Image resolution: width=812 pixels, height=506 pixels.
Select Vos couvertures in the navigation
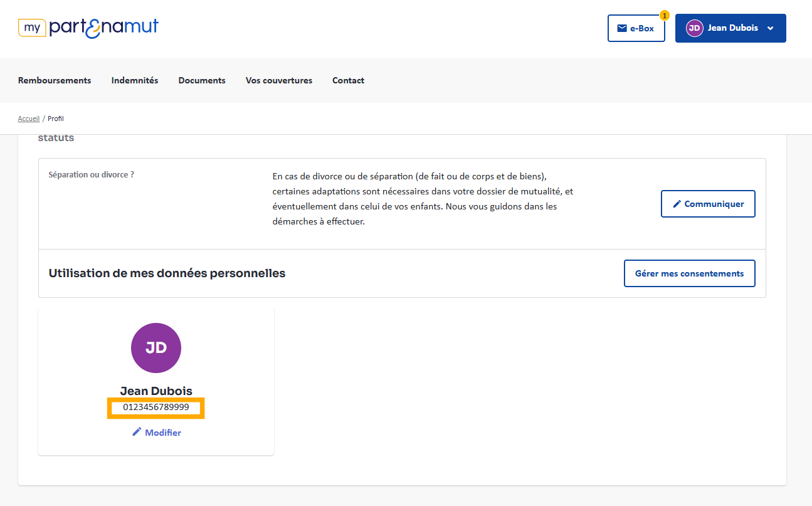tap(279, 80)
